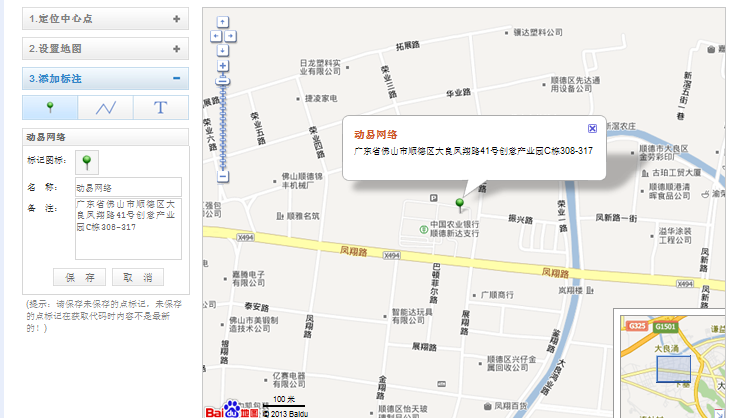Click 佛山顺德锦丰机械厂 map label
Image resolution: width=732 pixels, height=418 pixels.
(302, 181)
